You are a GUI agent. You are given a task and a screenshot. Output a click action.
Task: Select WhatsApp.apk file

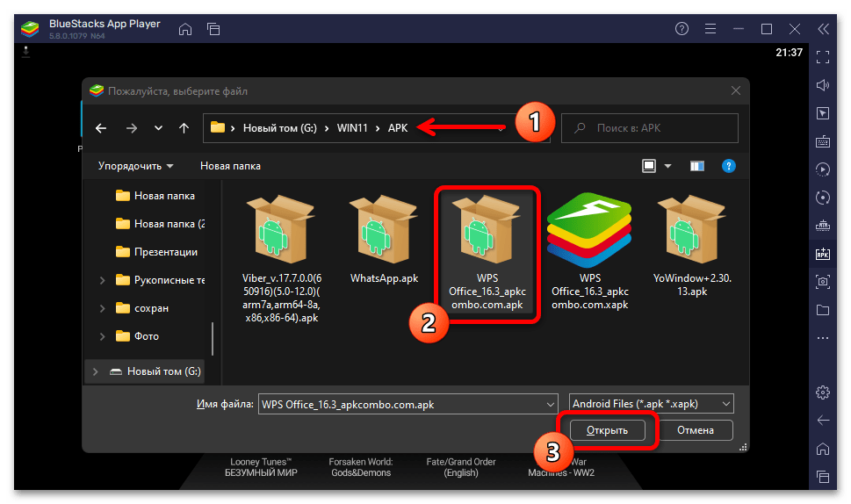[x=384, y=239]
